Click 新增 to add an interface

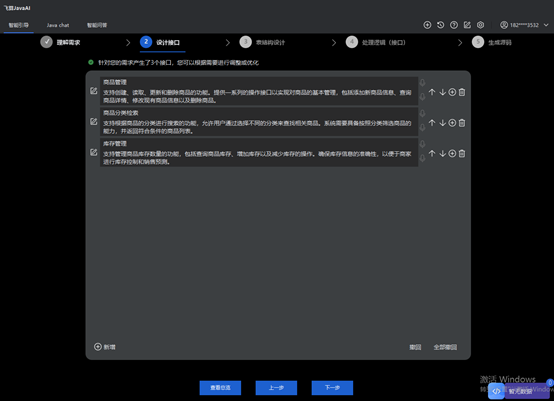pos(105,347)
